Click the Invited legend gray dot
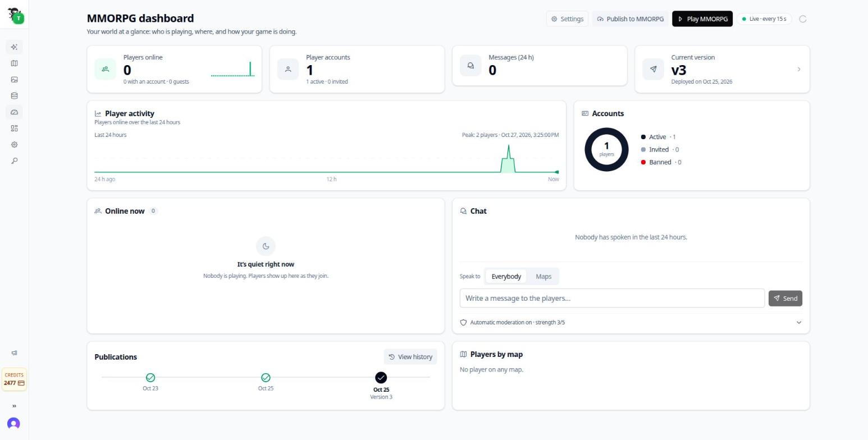This screenshot has width=868, height=440. 643,150
